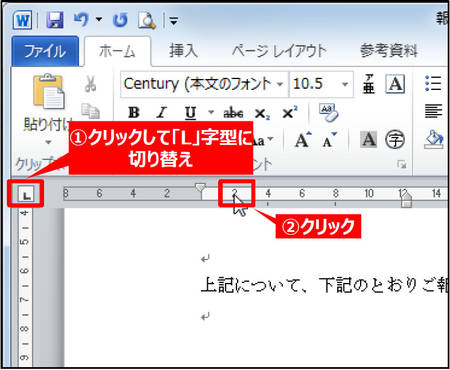The width and height of the screenshot is (450, 370).
Task: Grow font size with large A icon
Action: pos(303,140)
